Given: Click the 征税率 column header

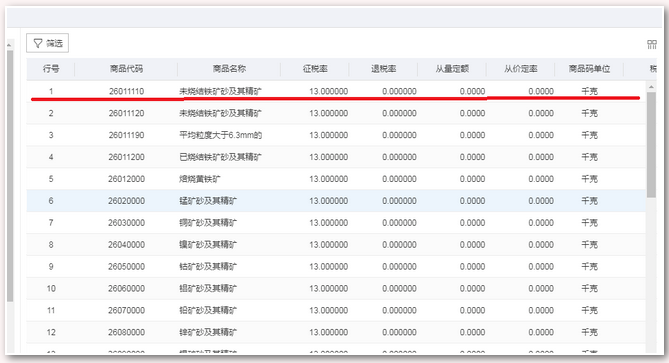Looking at the screenshot, I should click(x=315, y=69).
